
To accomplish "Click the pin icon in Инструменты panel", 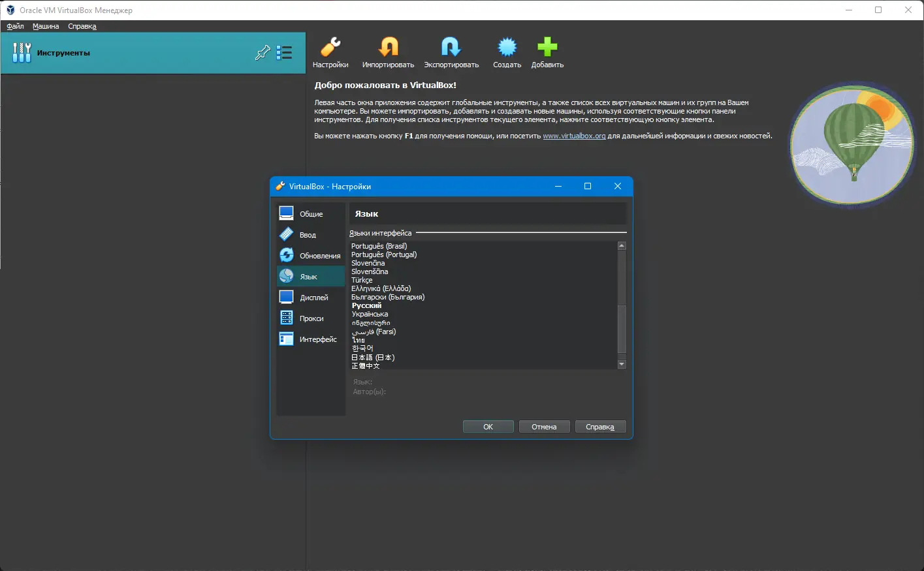I will click(263, 53).
